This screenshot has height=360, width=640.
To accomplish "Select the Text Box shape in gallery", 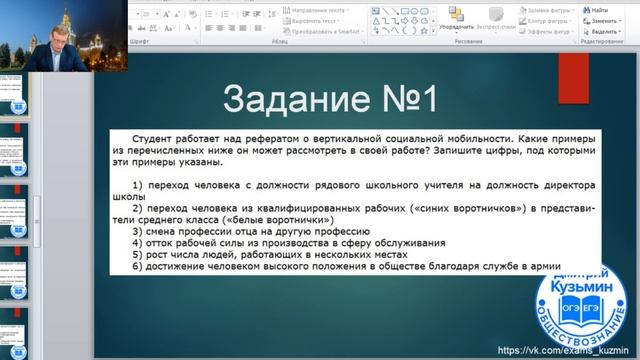I will click(376, 11).
